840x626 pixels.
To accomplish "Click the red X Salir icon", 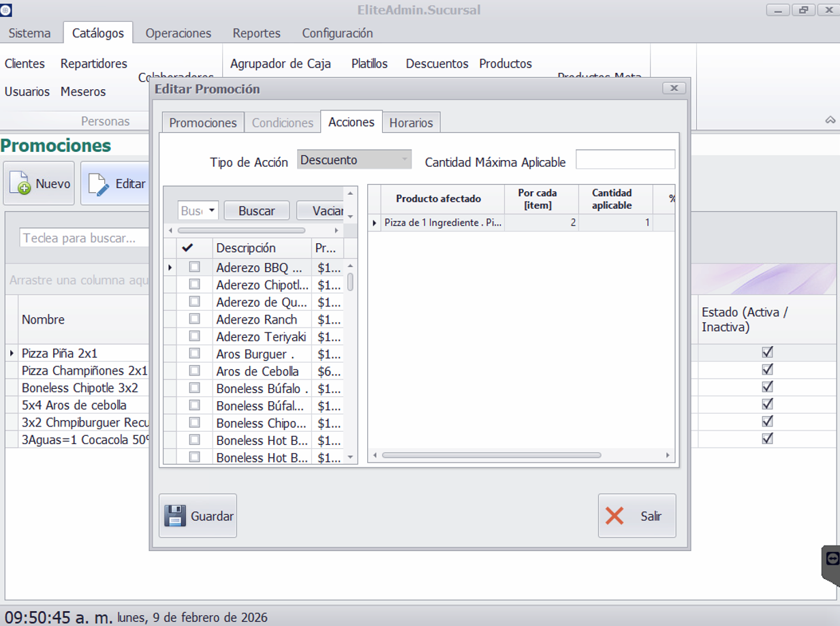I will pyautogui.click(x=615, y=516).
